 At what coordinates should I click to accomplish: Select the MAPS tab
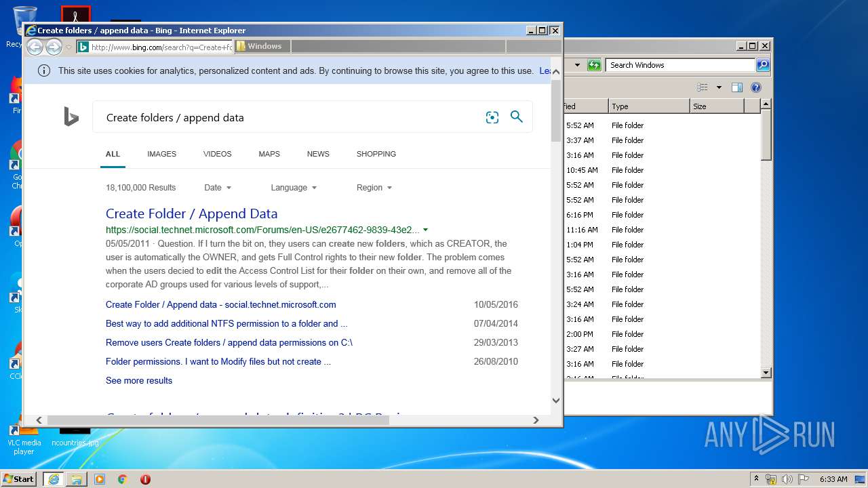click(x=269, y=154)
